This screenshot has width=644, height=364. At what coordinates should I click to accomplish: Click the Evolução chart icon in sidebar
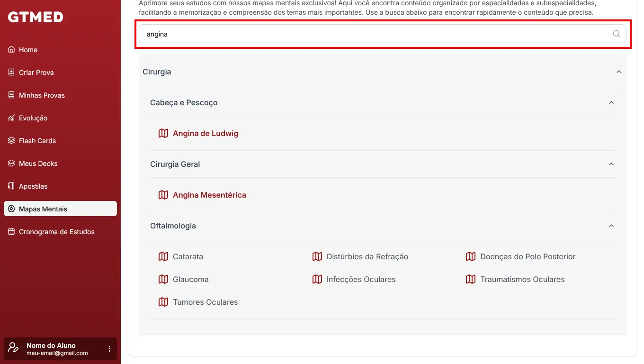(11, 118)
